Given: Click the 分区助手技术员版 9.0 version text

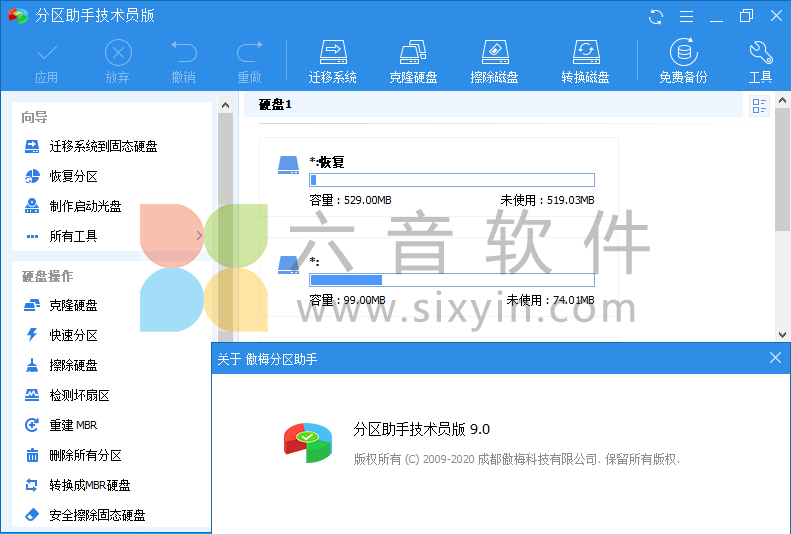Looking at the screenshot, I should [422, 429].
